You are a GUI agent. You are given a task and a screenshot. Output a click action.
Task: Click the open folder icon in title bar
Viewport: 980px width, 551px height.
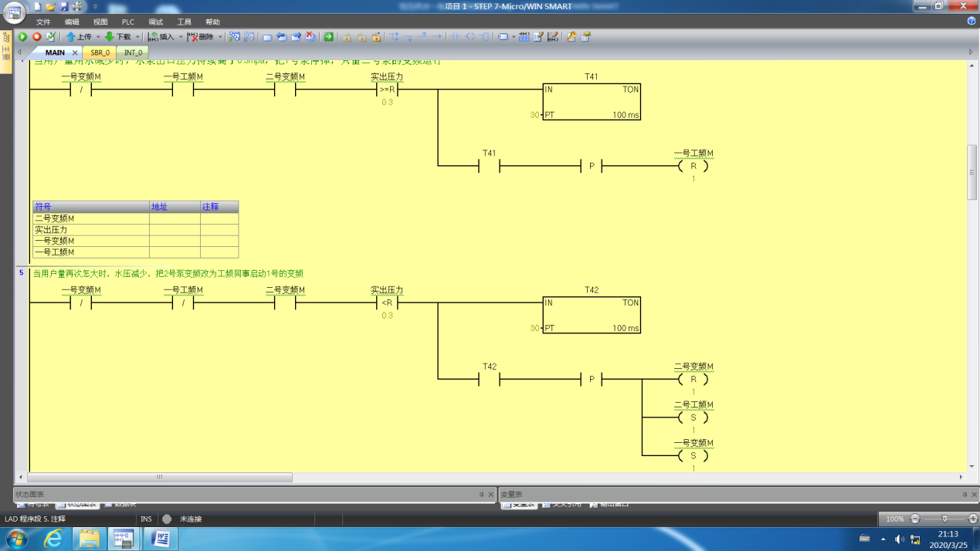point(50,7)
